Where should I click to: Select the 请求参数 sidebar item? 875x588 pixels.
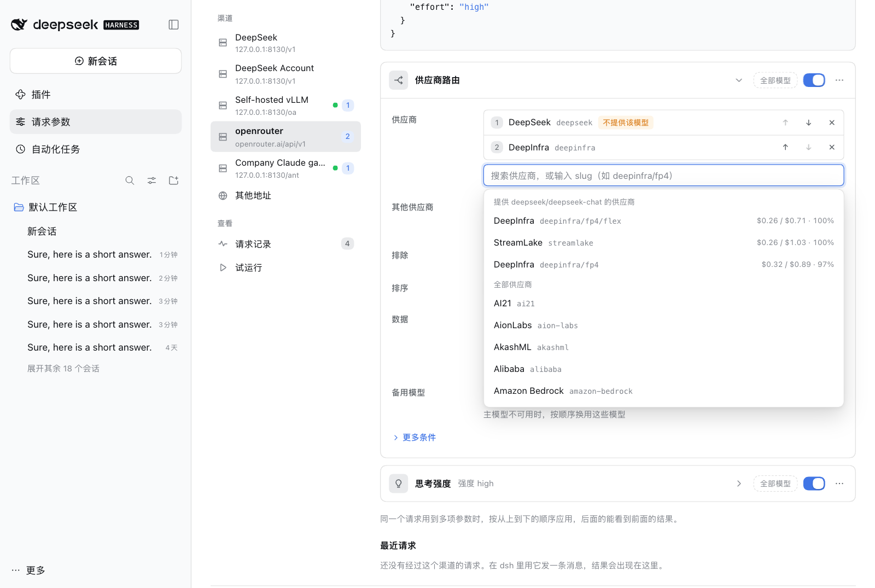click(96, 122)
